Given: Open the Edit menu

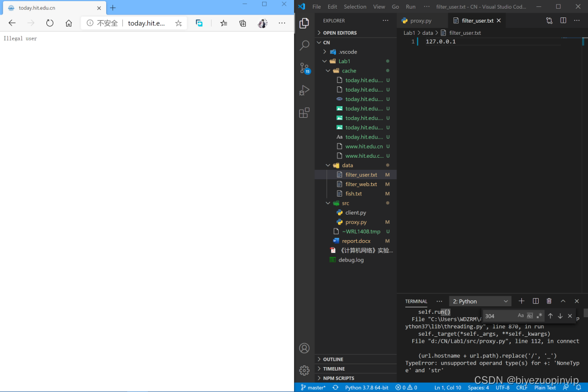Looking at the screenshot, I should (332, 7).
